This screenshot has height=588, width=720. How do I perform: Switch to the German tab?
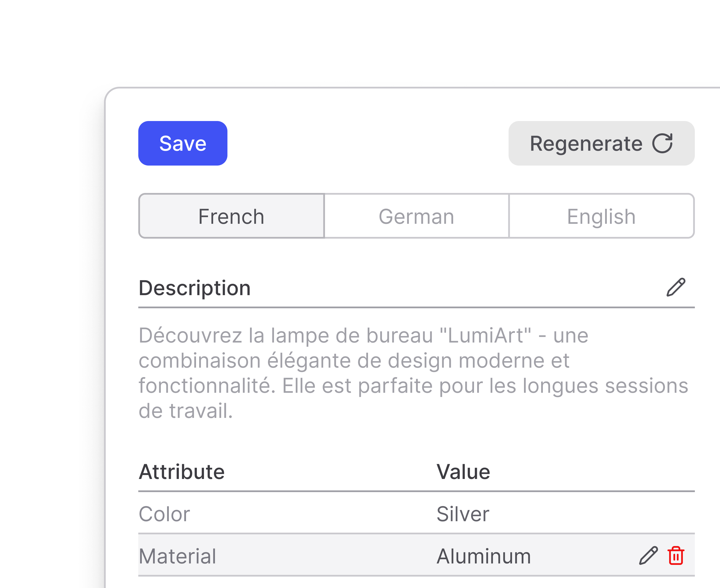pyautogui.click(x=417, y=216)
